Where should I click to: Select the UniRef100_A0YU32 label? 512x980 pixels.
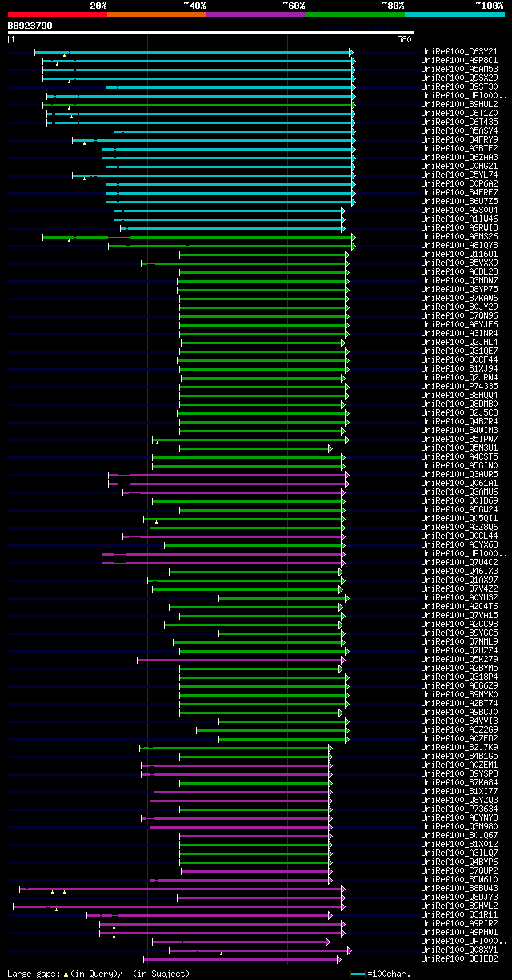point(459,597)
